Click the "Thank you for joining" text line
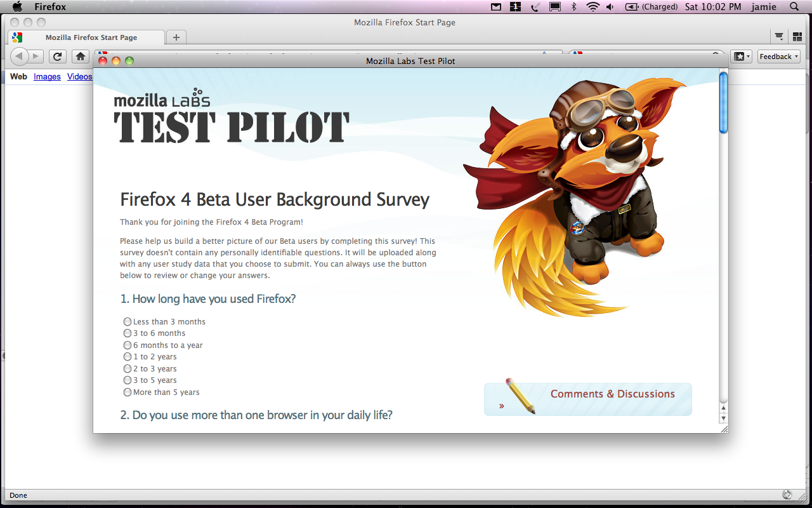812x508 pixels. 211,222
